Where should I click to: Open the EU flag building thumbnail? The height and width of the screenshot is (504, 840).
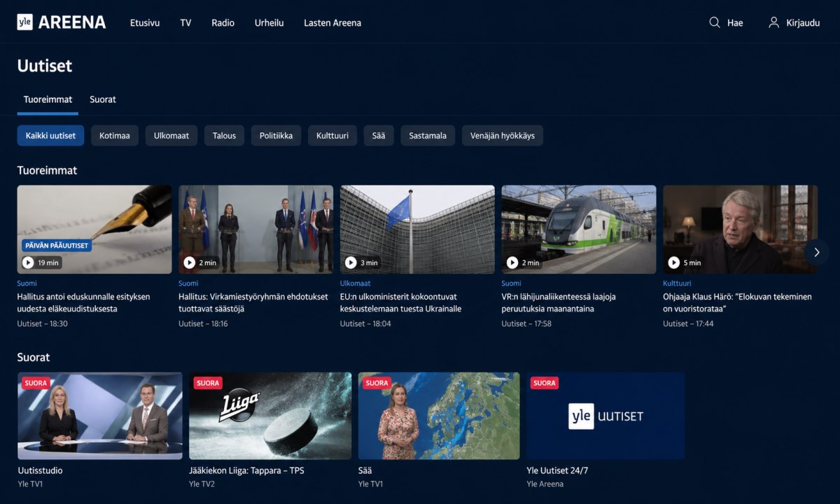(417, 229)
